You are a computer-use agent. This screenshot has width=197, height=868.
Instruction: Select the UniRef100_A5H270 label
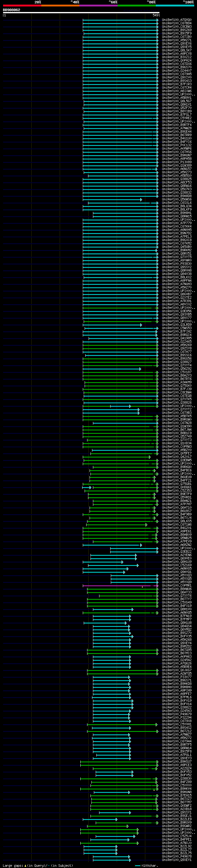click(176, 287)
